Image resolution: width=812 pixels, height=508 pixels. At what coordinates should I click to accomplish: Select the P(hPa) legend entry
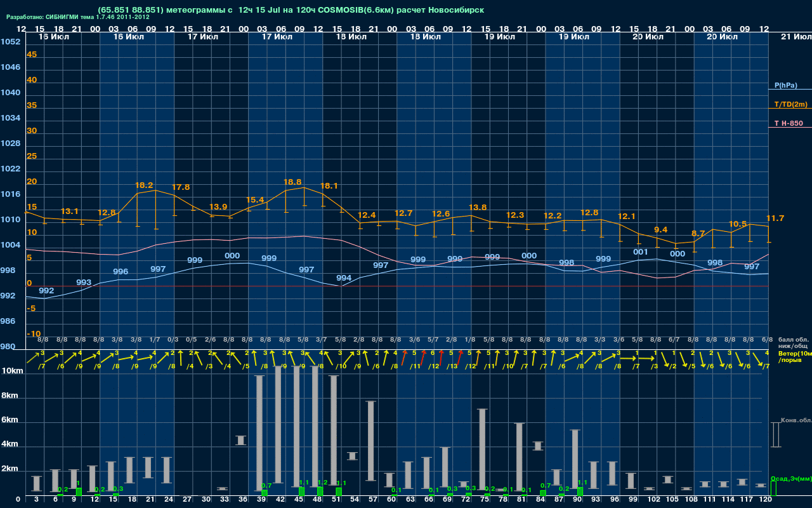click(x=785, y=85)
